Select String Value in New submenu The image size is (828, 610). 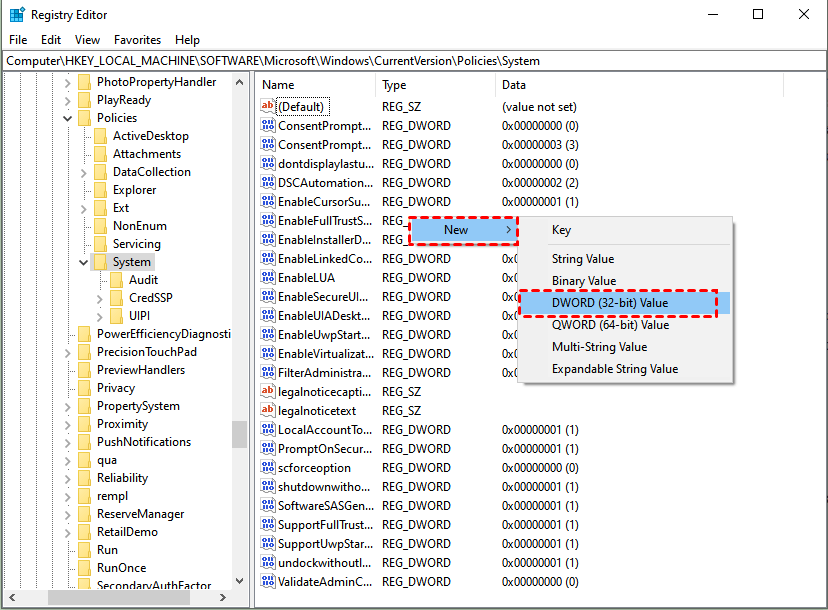583,259
